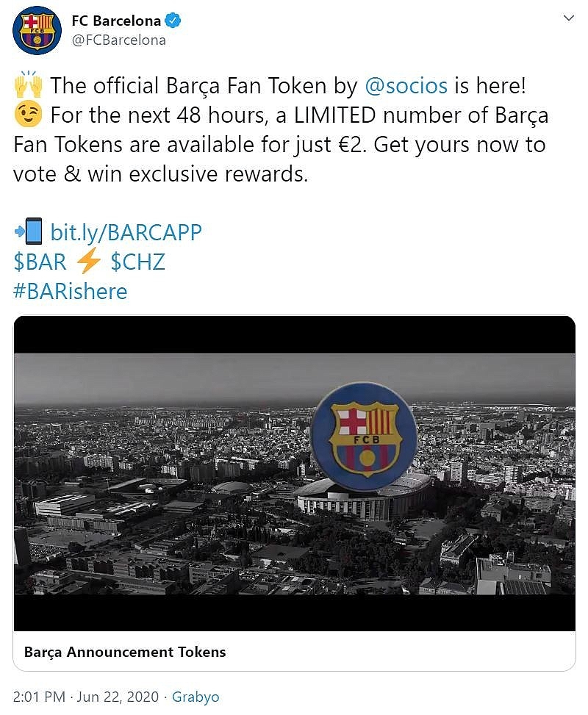Viewport: 588px width, 715px height.
Task: Click the Grabyo source link
Action: [196, 697]
